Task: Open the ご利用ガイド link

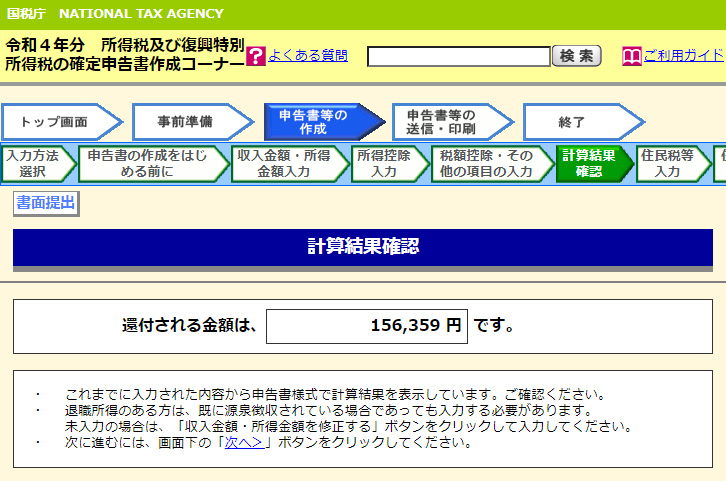Action: point(683,56)
